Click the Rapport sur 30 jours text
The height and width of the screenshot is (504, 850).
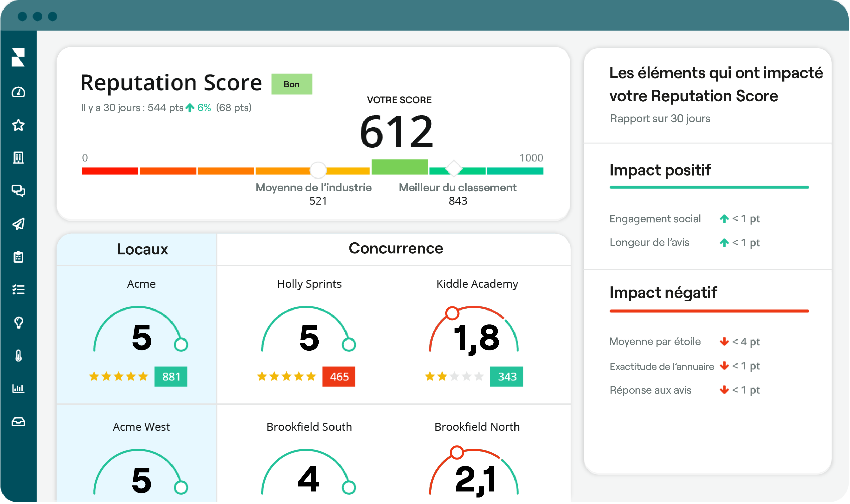click(x=661, y=119)
